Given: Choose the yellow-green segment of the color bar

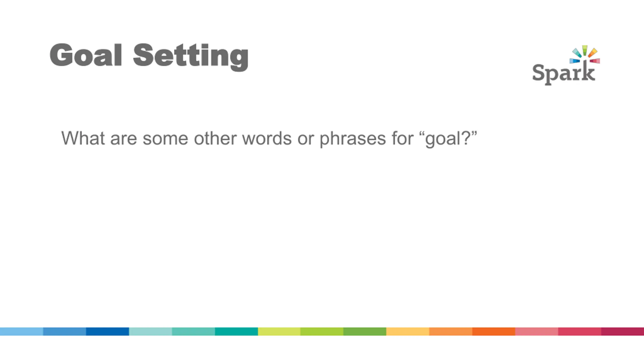Looking at the screenshot, I should (x=279, y=331).
